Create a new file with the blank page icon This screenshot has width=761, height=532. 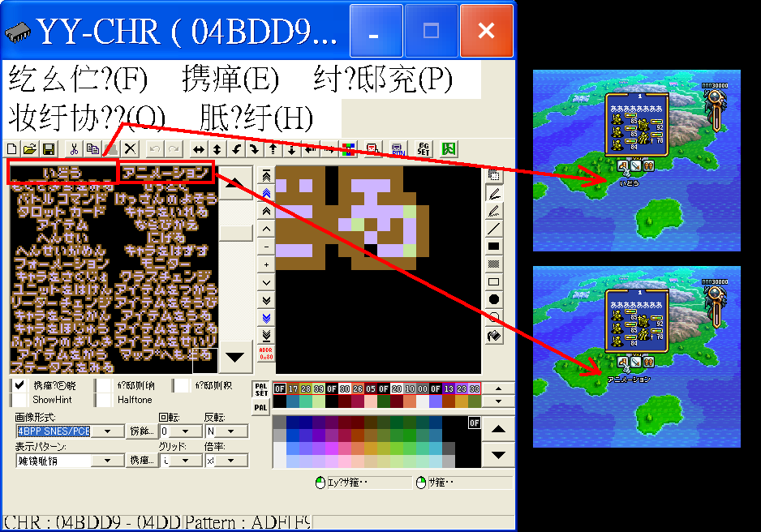pos(12,149)
